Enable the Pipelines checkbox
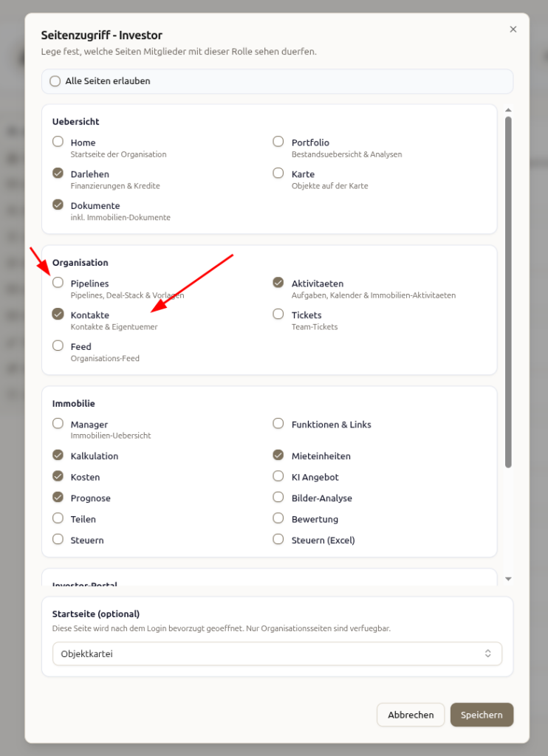The height and width of the screenshot is (756, 548). [58, 283]
